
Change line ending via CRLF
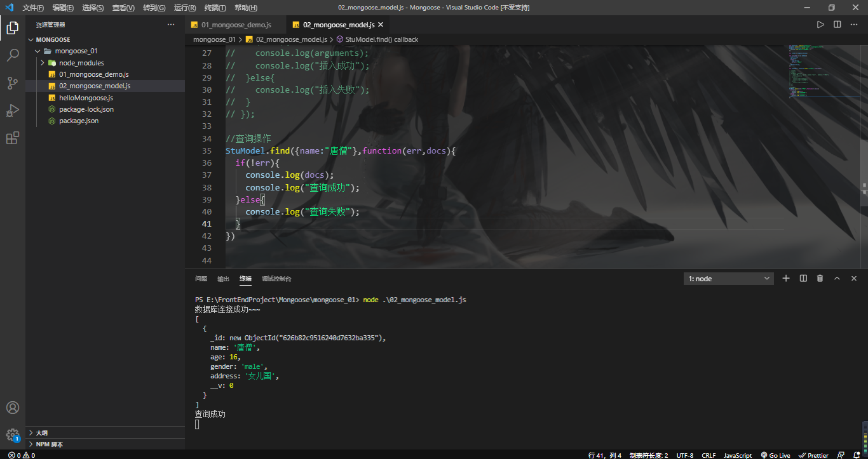click(x=709, y=455)
